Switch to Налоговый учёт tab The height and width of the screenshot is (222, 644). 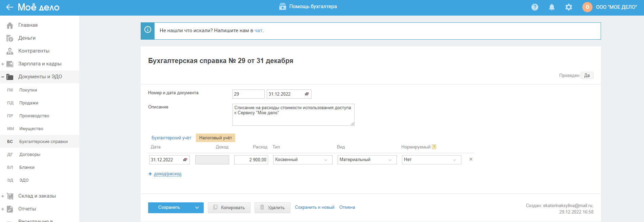click(x=216, y=138)
